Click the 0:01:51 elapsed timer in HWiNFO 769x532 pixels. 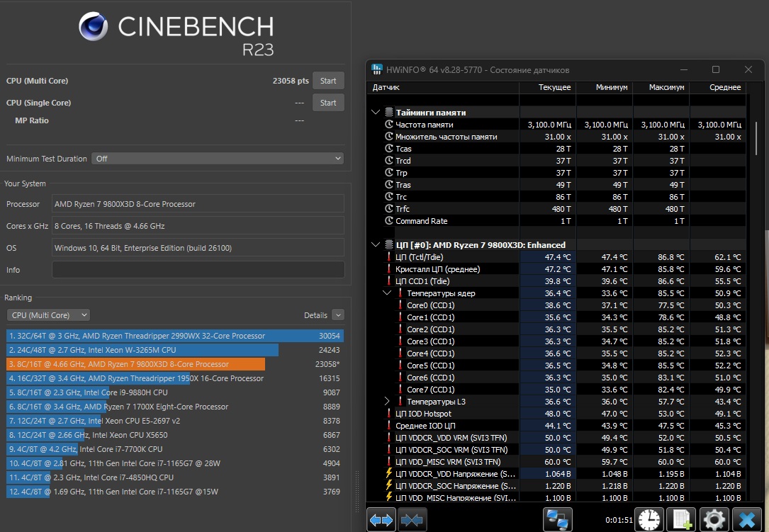pos(619,520)
